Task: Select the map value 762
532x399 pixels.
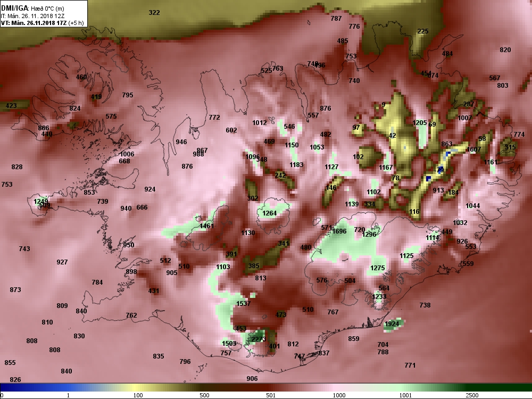Action: coord(131,315)
